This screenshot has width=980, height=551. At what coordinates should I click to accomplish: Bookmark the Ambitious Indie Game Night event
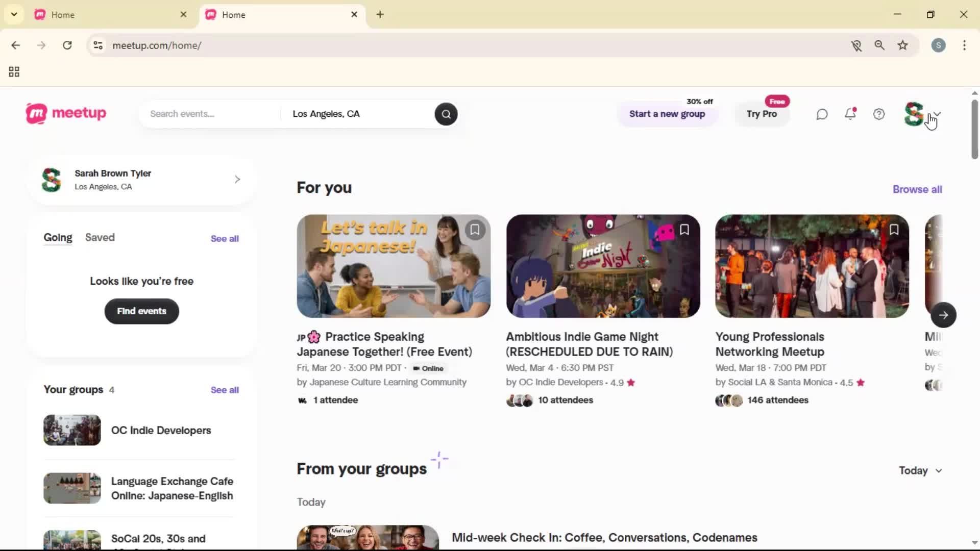[684, 230]
